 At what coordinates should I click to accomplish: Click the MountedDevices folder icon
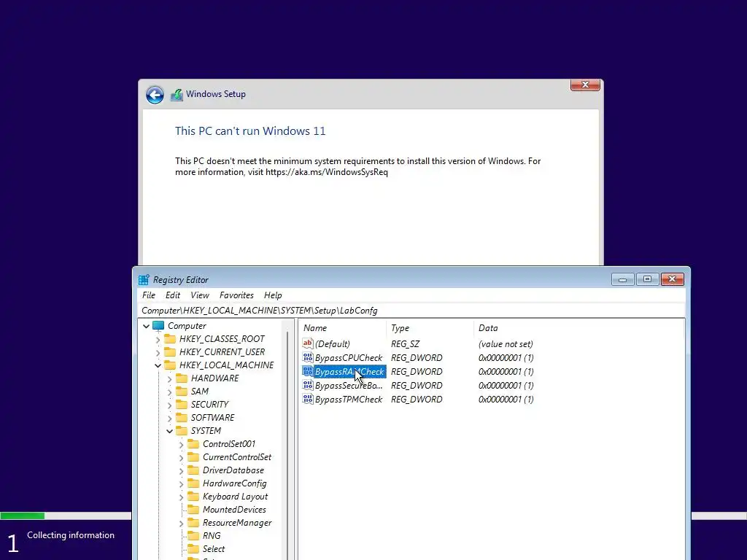pos(193,510)
